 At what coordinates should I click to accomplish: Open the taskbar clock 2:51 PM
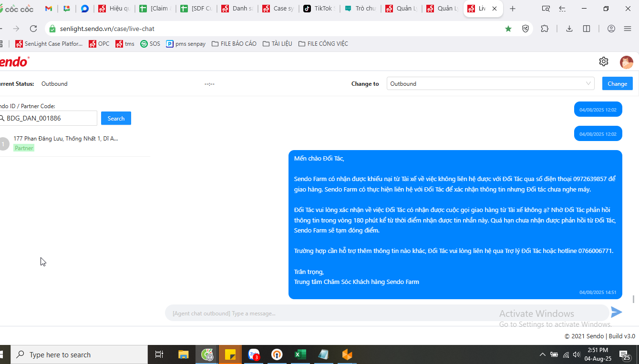pyautogui.click(x=598, y=354)
